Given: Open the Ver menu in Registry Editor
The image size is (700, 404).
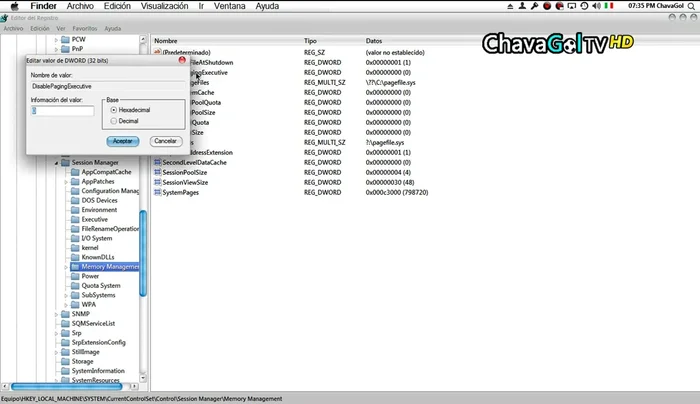Looking at the screenshot, I should (61, 29).
